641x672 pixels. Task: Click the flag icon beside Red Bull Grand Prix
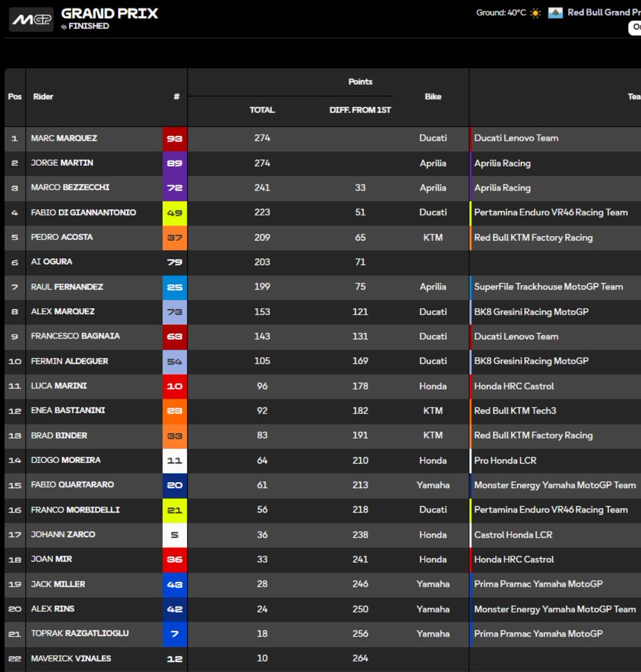pyautogui.click(x=555, y=13)
